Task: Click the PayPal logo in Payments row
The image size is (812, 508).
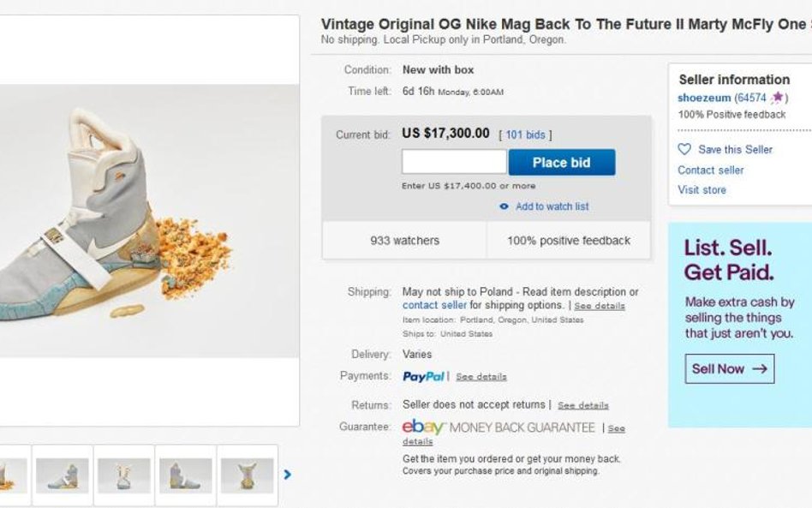Action: [423, 376]
